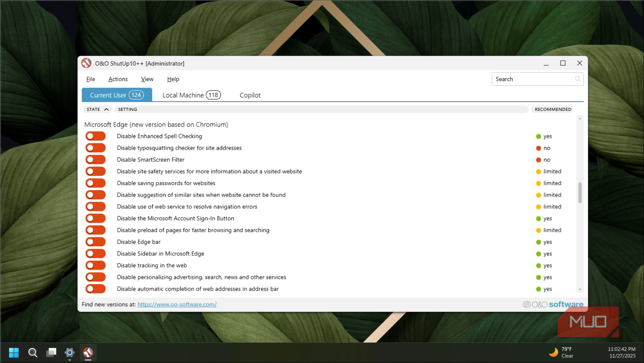This screenshot has height=363, width=644.
Task: Open the File menu
Action: (91, 79)
